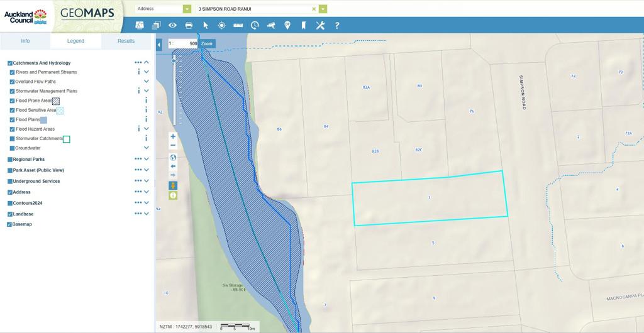The width and height of the screenshot is (644, 333).
Task: Enable the Stormwater Catchments layer
Action: pyautogui.click(x=12, y=139)
